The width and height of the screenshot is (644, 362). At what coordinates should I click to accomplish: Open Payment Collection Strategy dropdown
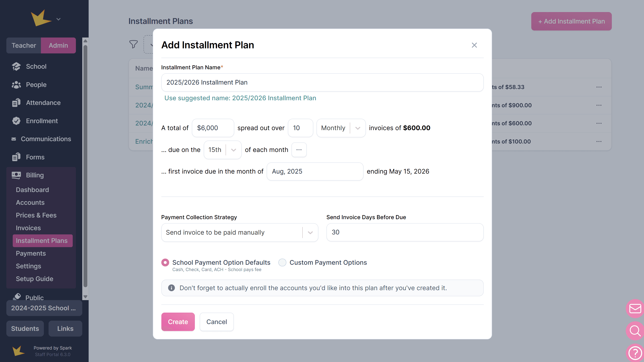pos(240,233)
